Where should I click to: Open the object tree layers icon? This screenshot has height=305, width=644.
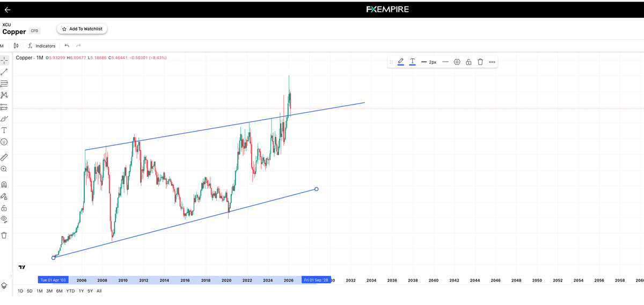pyautogui.click(x=4, y=285)
